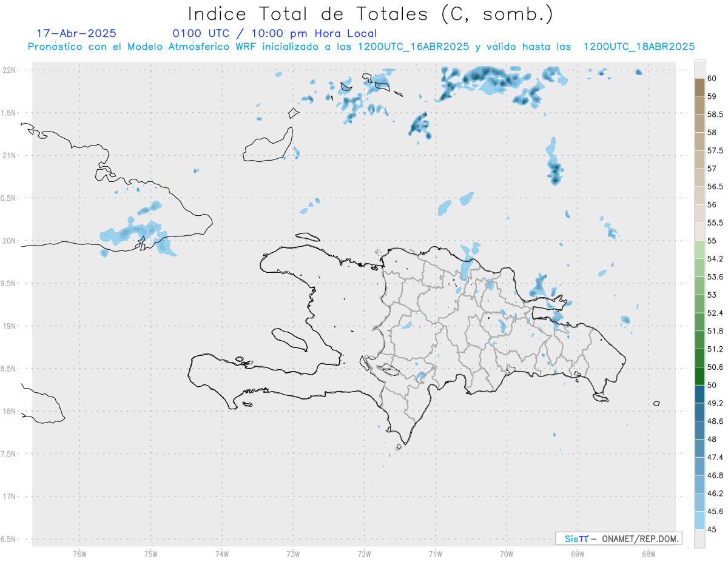Click the time '0100 UTC / 10:00 pm Hora Local'
This screenshot has width=728, height=562.
point(275,34)
